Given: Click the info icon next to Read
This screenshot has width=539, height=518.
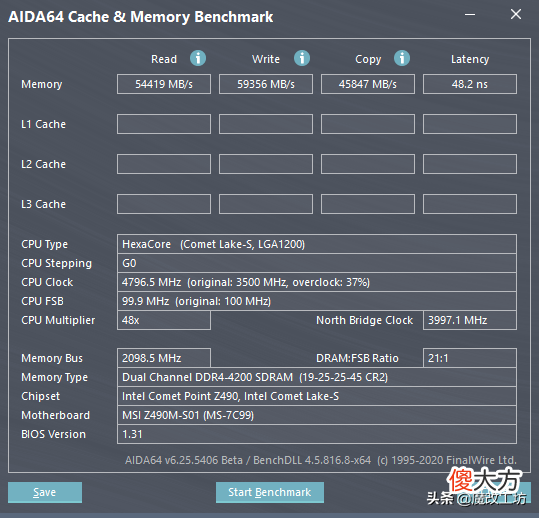Looking at the screenshot, I should point(198,58).
